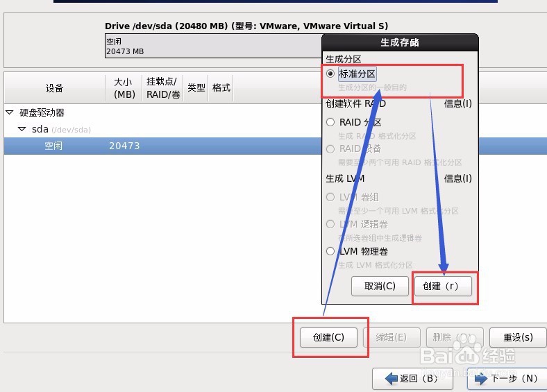Click the sda (/dev/sda) tree label
This screenshot has height=392, width=547.
(x=61, y=129)
